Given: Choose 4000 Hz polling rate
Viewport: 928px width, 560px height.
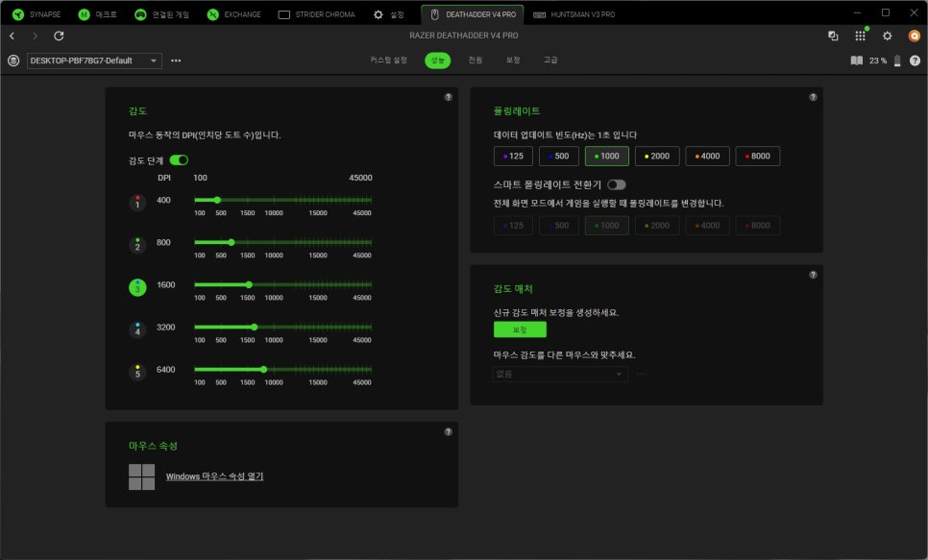Looking at the screenshot, I should point(707,157).
